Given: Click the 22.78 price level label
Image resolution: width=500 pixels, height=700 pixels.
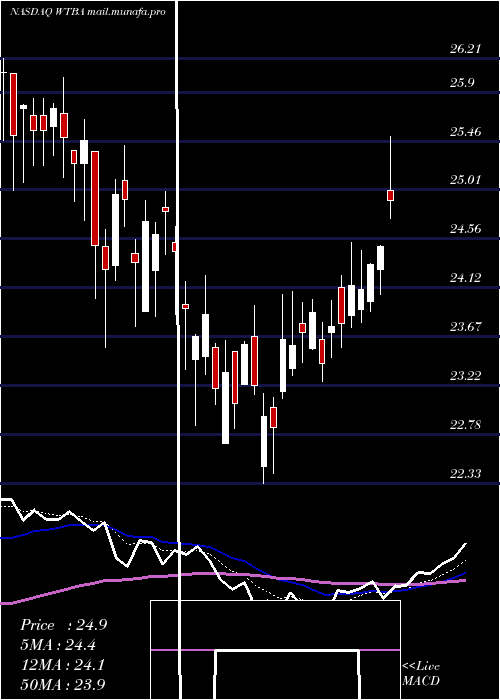Looking at the screenshot, I should point(465,425).
